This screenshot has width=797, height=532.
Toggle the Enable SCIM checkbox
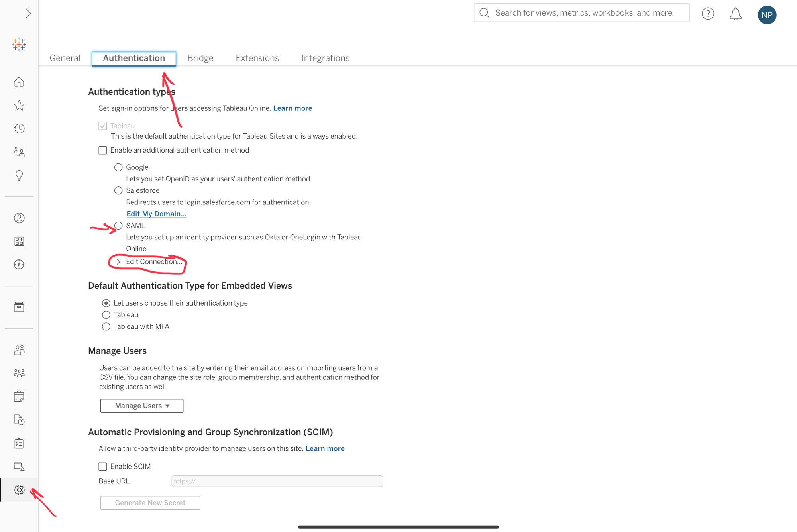(x=103, y=466)
